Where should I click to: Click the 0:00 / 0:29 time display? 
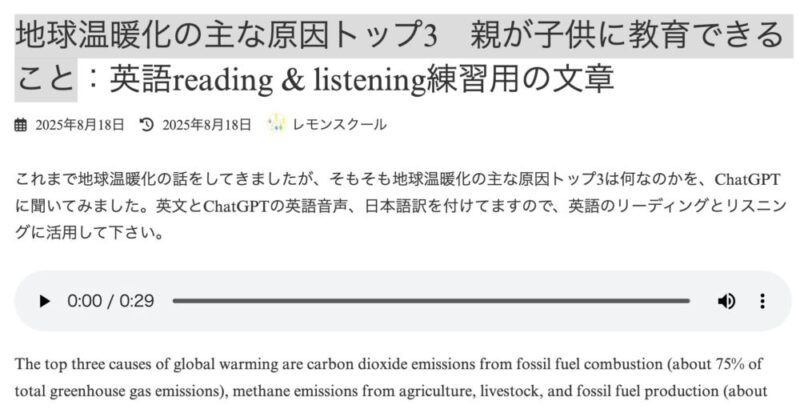[x=111, y=301]
